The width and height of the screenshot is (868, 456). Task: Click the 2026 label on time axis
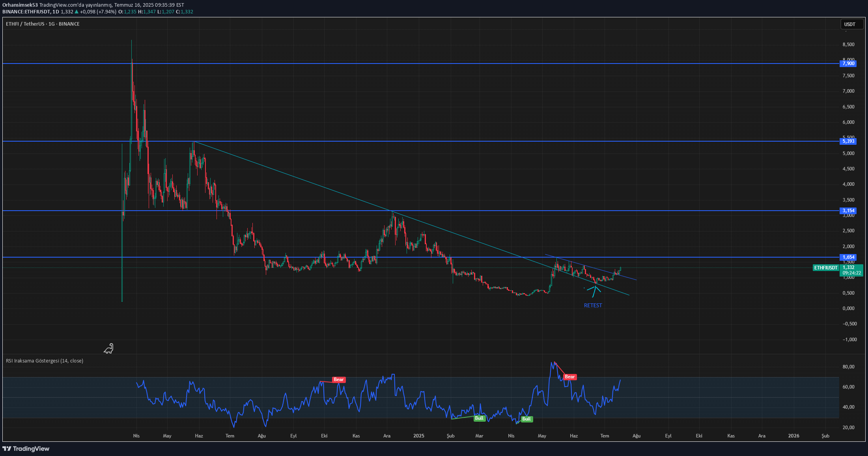tap(793, 436)
